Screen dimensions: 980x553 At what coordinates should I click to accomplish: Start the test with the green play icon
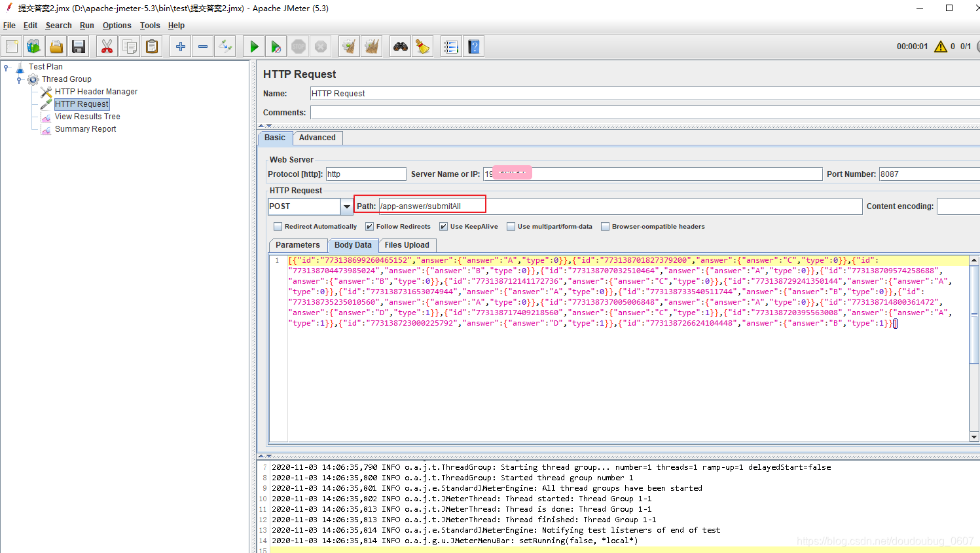point(254,47)
